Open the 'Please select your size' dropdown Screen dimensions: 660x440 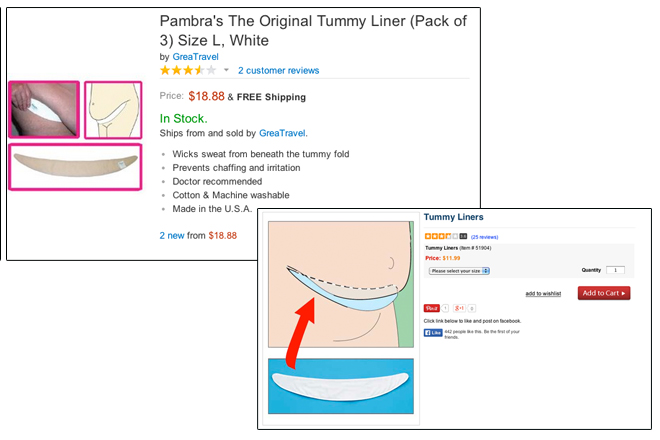[459, 271]
